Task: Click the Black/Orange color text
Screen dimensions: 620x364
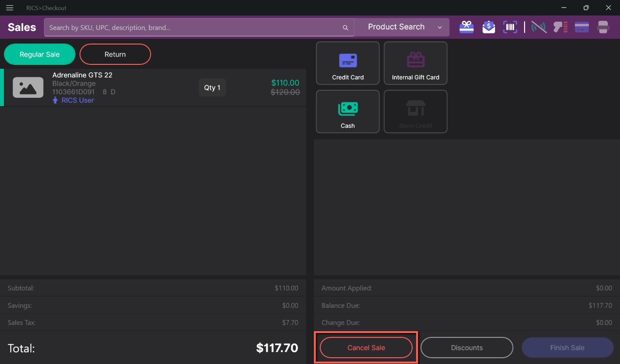Action: 74,84
